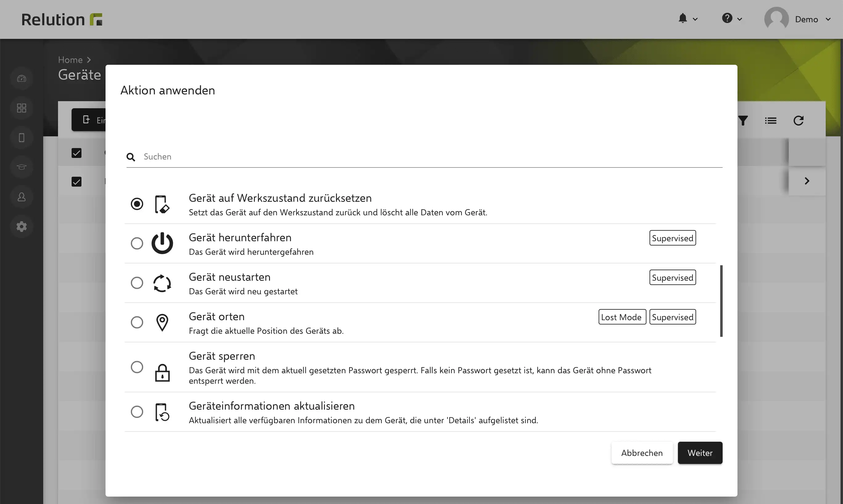Toggle the second device row checkbox
The width and height of the screenshot is (843, 504).
pos(77,182)
